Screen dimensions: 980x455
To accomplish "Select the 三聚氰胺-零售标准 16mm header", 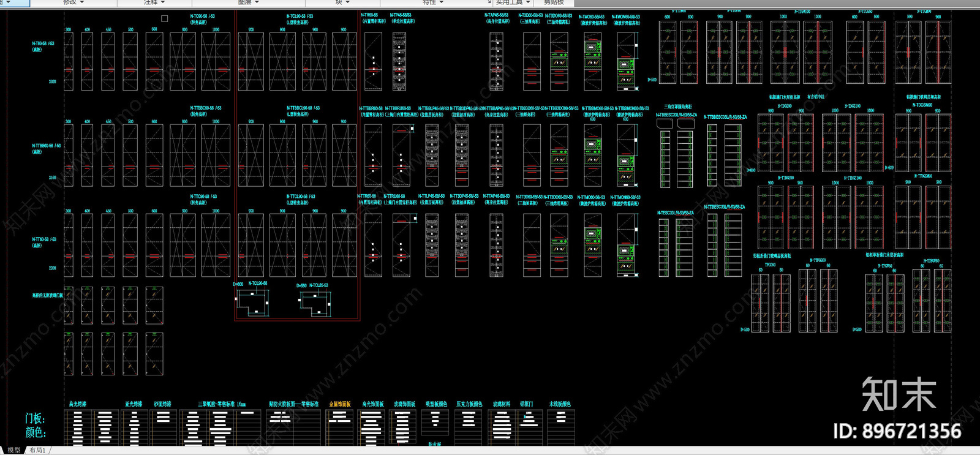I will 222,404.
